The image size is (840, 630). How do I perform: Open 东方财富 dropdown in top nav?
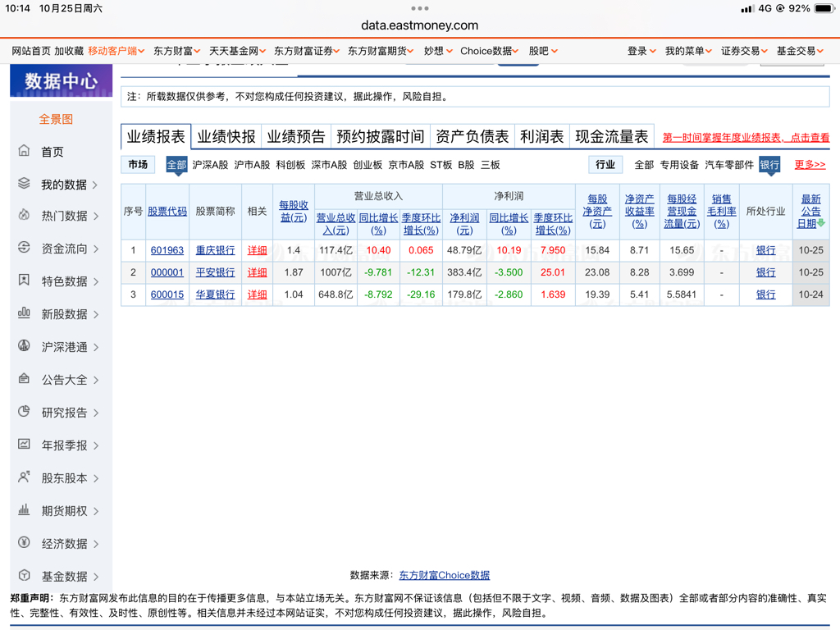(x=177, y=51)
